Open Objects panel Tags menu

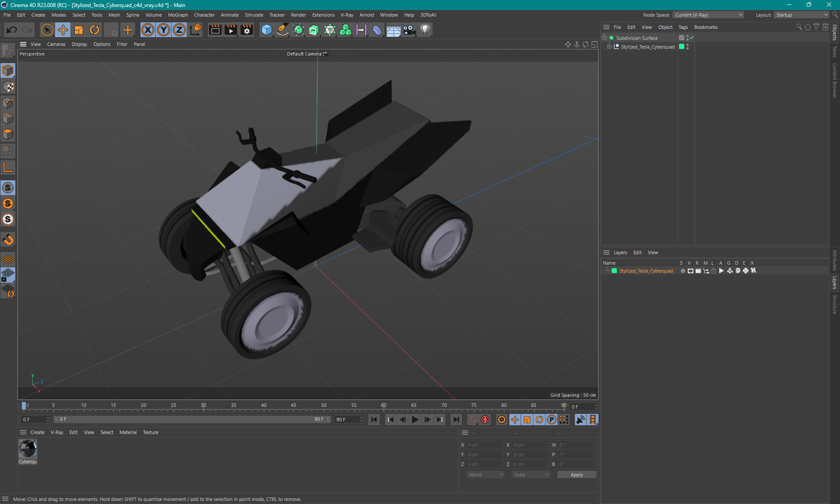coord(683,27)
